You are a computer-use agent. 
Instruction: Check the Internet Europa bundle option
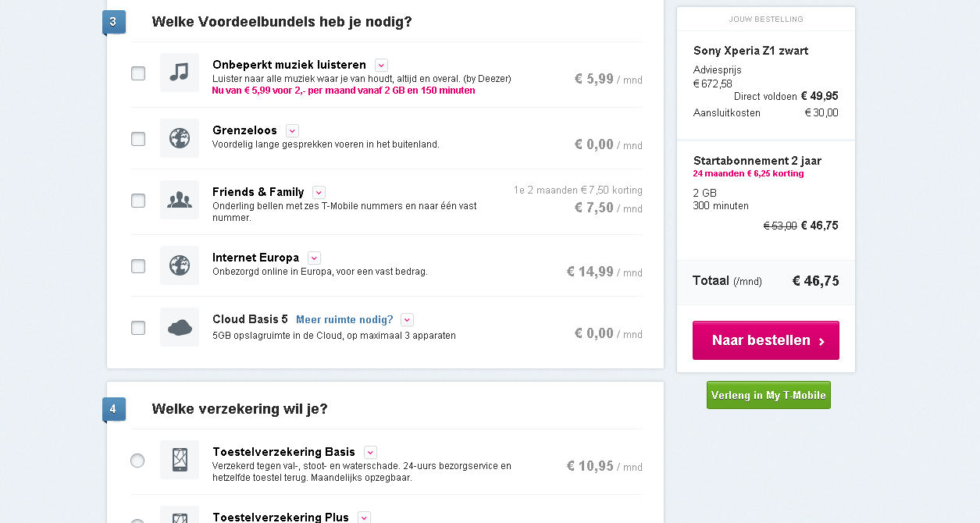point(138,266)
